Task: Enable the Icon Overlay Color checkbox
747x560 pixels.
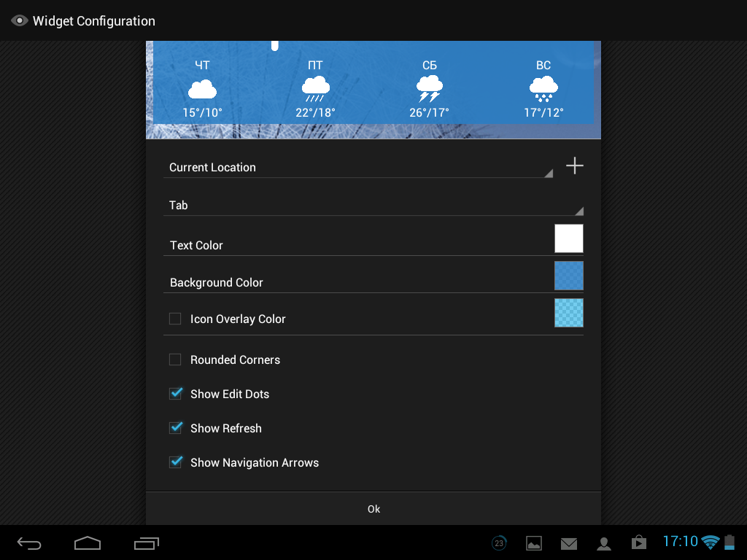Action: tap(175, 319)
